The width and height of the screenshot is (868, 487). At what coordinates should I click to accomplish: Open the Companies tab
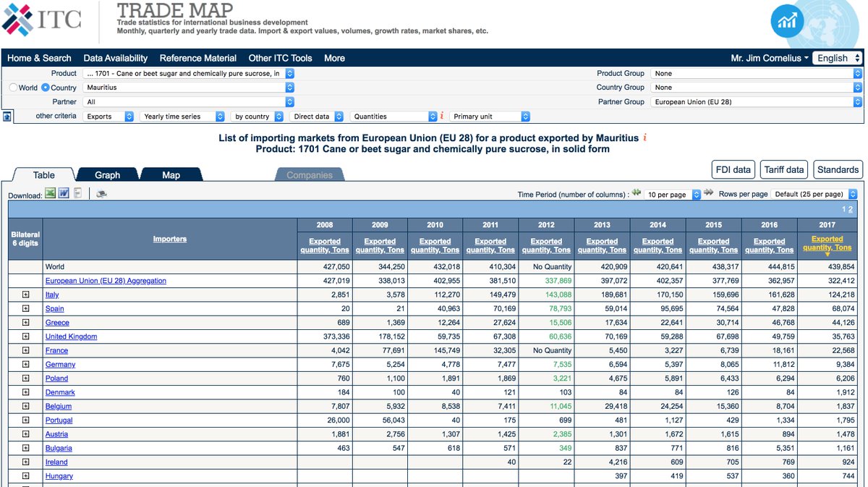click(x=310, y=174)
